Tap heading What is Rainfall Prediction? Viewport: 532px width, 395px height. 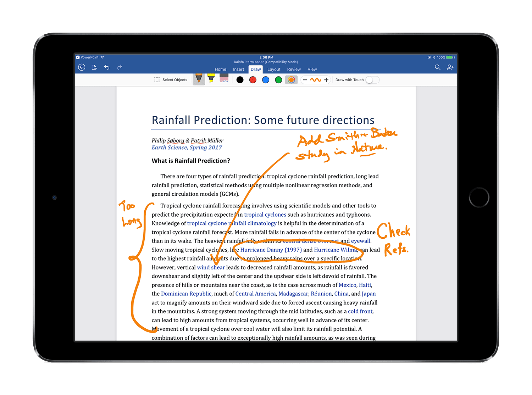pos(191,161)
